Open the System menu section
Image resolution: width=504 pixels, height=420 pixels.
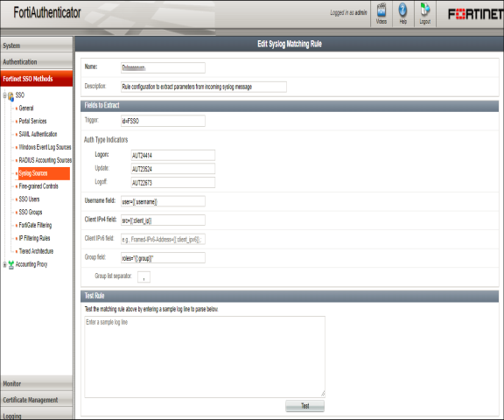tap(37, 45)
